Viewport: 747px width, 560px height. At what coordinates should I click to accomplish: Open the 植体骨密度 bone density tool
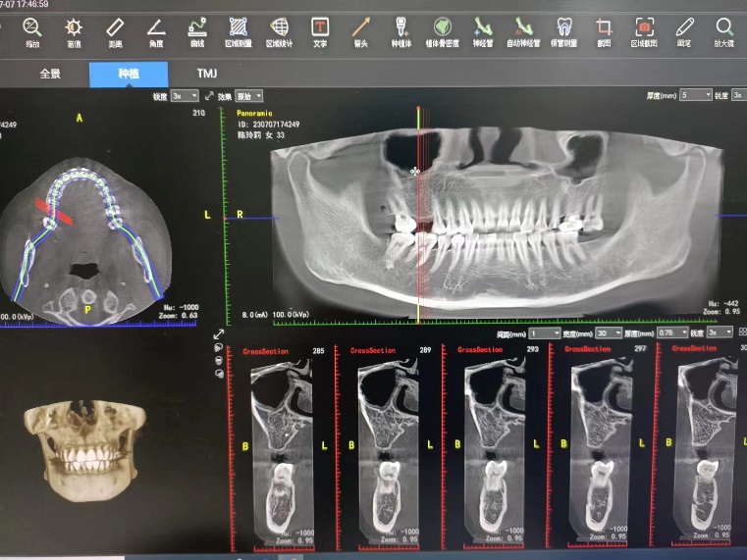442,32
